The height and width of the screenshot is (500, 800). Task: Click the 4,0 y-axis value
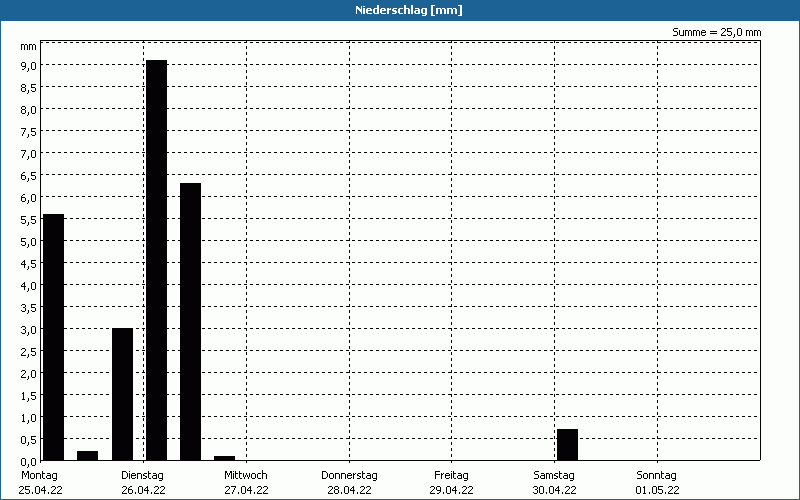tap(29, 285)
